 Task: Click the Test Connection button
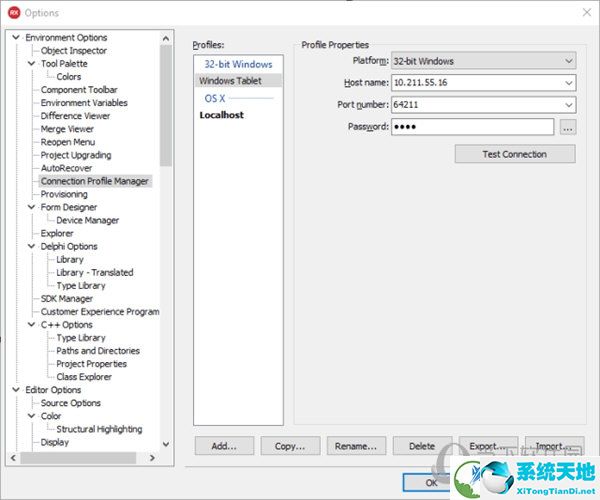point(515,154)
